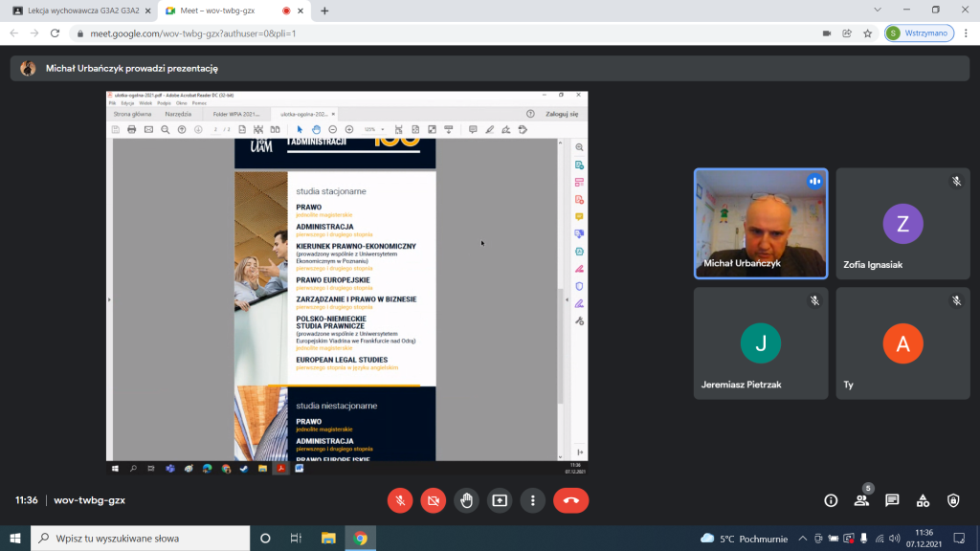Open the activities panel
The image size is (980, 551).
click(923, 500)
